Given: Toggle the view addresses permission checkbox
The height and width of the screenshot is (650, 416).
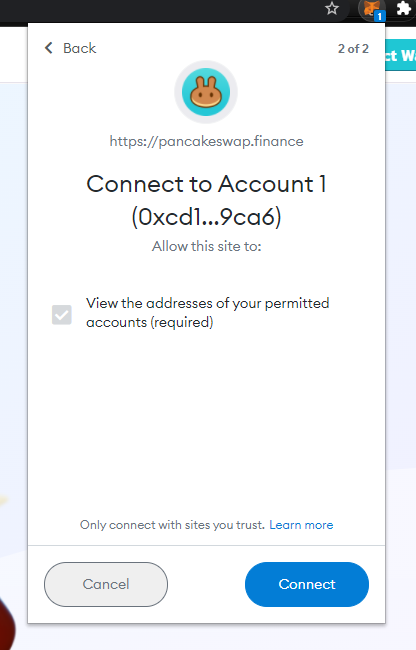Looking at the screenshot, I should (x=62, y=315).
